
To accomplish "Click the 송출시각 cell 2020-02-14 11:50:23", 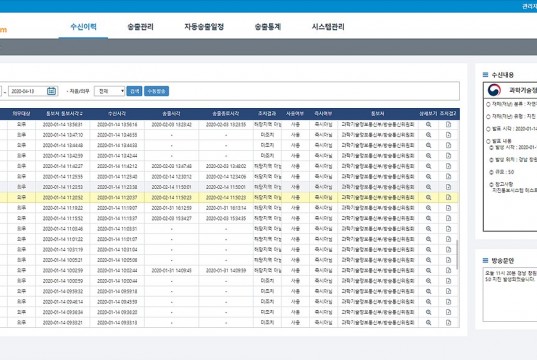I will coord(171,198).
